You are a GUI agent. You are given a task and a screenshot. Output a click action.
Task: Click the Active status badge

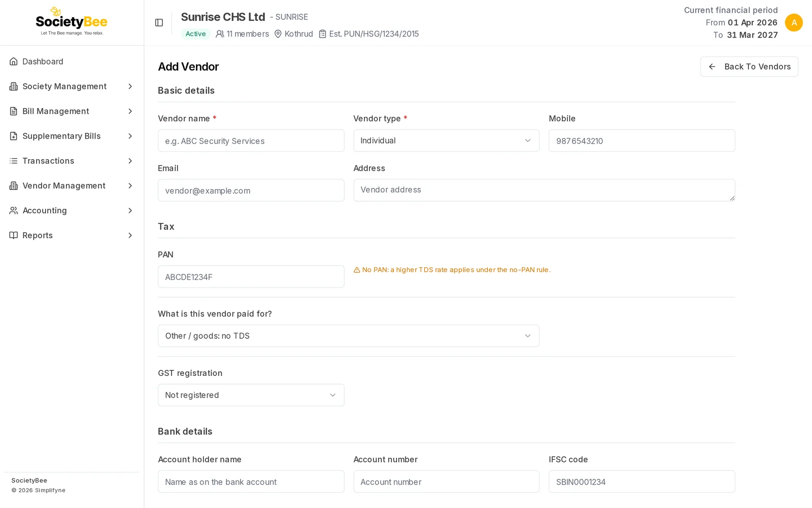(x=195, y=34)
